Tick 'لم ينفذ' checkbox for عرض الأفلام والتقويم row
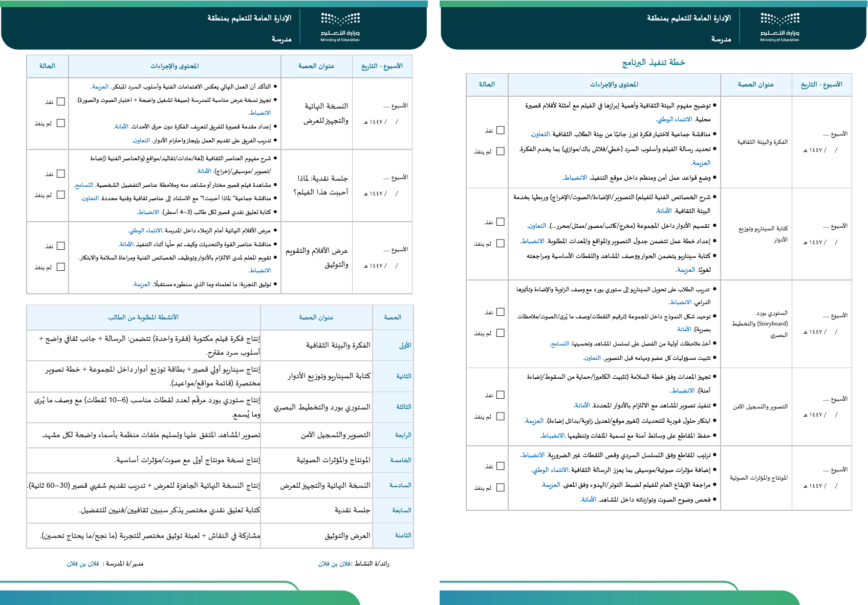The image size is (868, 605). click(x=61, y=267)
